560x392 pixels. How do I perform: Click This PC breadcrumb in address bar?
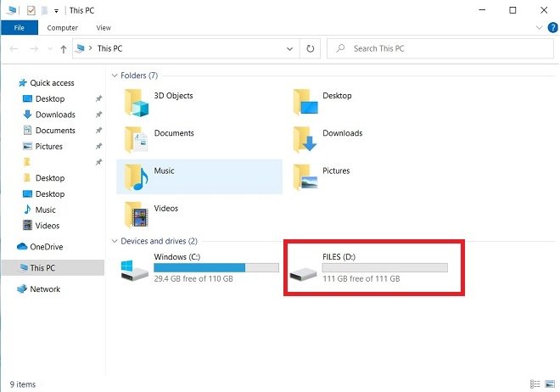110,48
